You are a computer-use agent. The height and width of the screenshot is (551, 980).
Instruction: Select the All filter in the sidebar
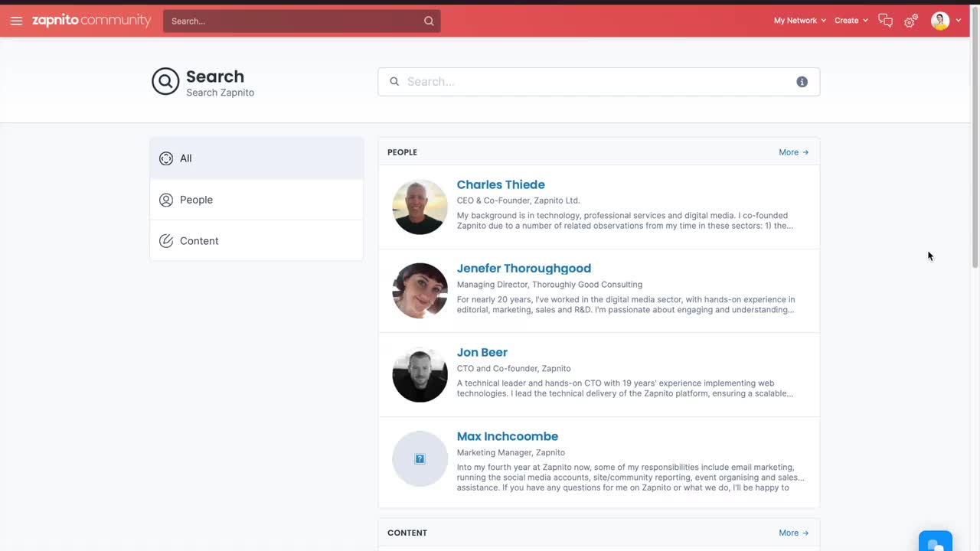[185, 158]
